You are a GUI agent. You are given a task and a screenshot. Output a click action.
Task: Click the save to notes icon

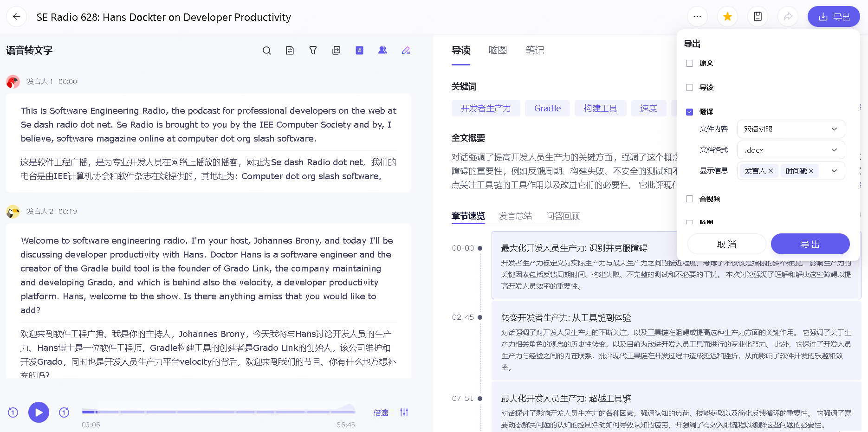(758, 17)
